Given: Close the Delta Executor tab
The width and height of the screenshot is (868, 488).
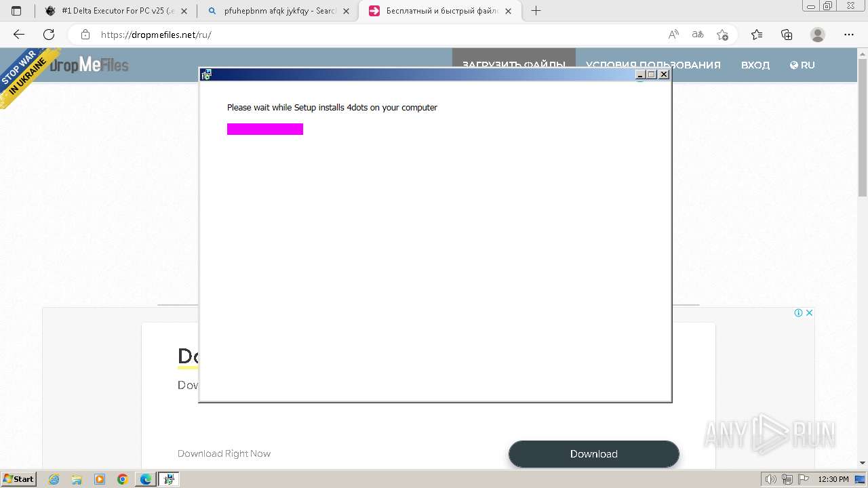Looking at the screenshot, I should click(184, 11).
